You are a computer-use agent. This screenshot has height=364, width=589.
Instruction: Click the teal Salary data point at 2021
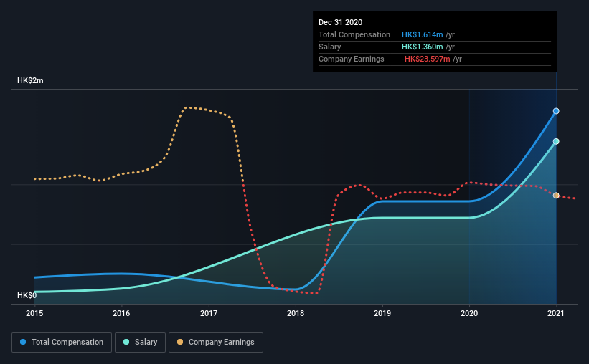click(556, 141)
